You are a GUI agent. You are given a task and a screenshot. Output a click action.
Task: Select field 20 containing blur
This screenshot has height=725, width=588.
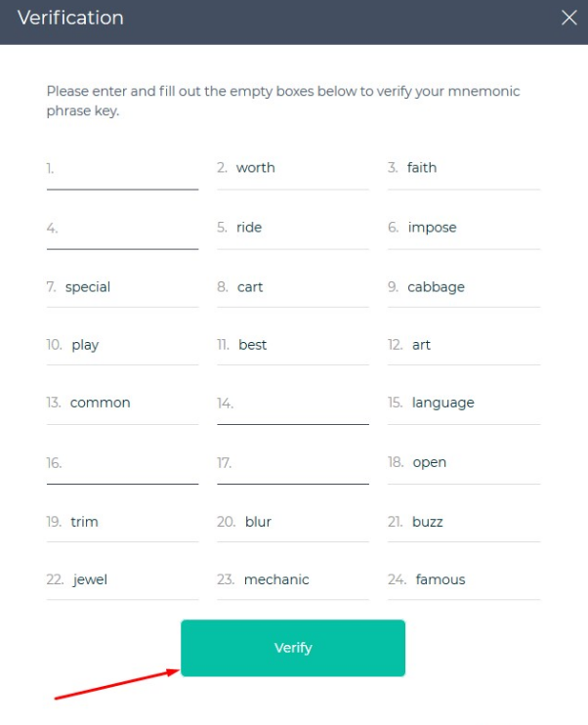293,523
